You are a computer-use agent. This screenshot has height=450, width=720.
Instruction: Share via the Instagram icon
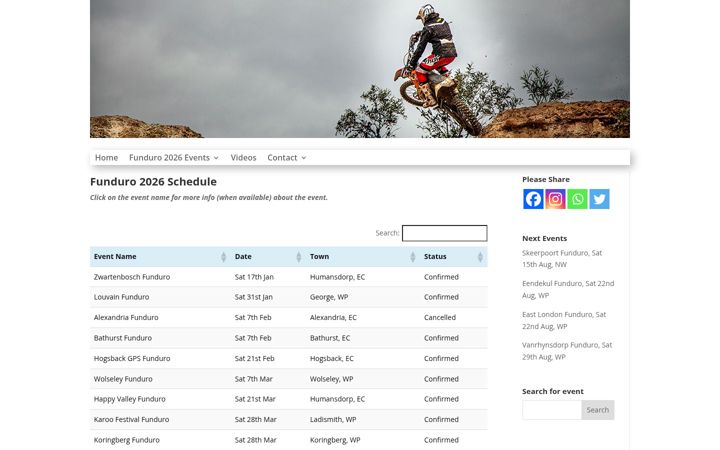(555, 199)
